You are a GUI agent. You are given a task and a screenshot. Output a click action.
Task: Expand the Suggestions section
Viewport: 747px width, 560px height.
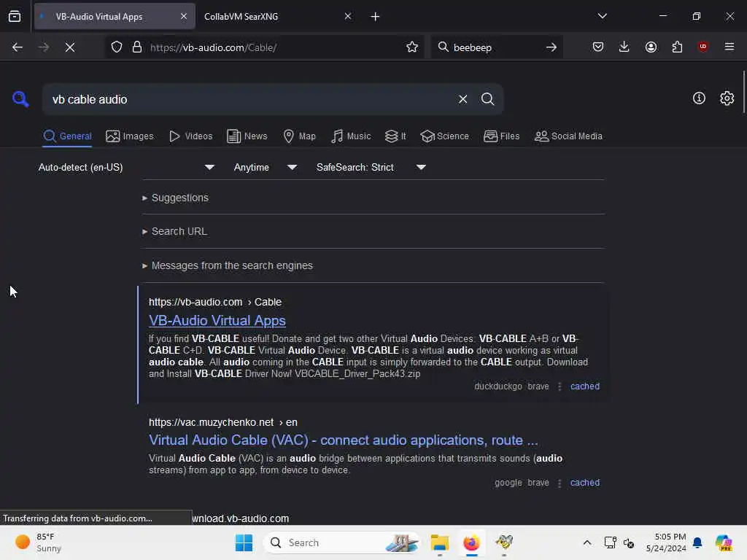(x=175, y=198)
